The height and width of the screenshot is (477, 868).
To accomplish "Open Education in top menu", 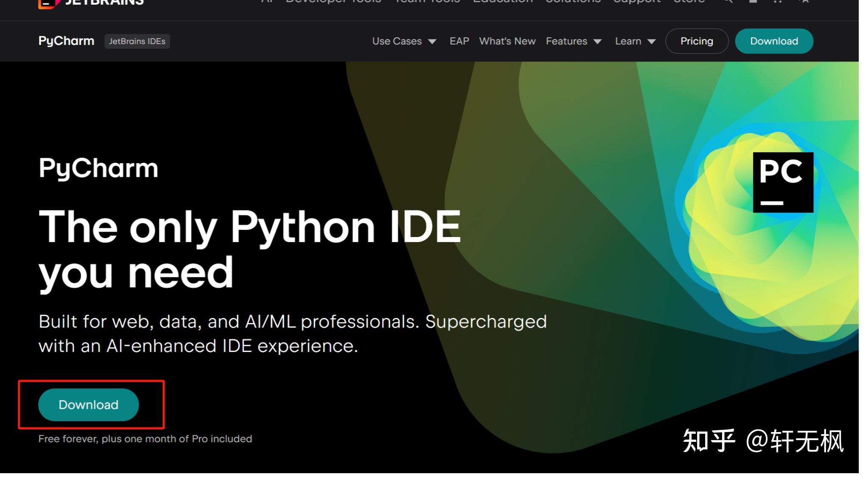I will (503, 2).
